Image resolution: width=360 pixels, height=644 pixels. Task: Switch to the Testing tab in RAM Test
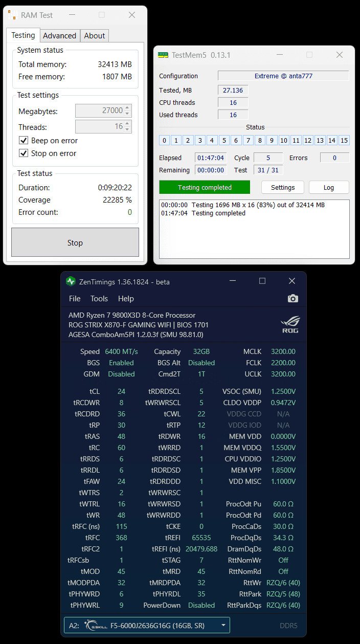tap(24, 35)
